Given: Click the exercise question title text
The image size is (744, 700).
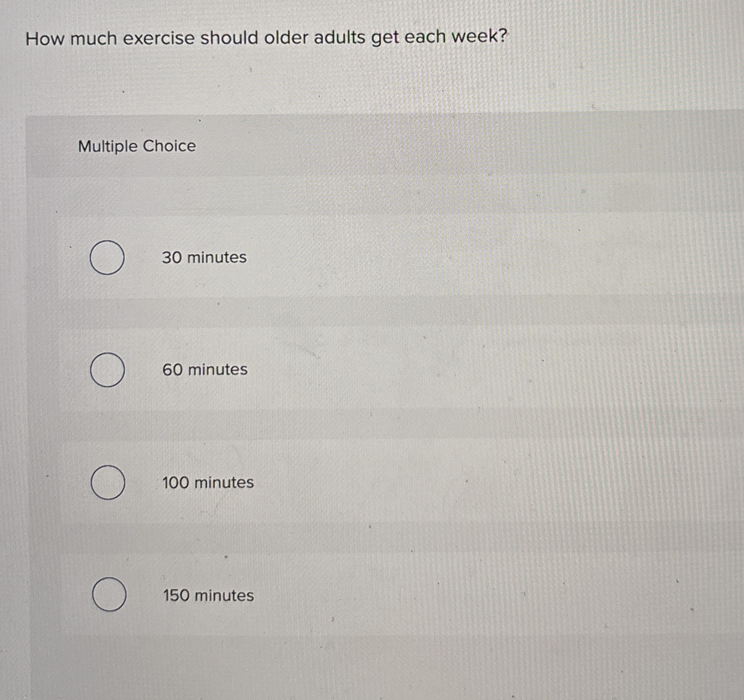Looking at the screenshot, I should [266, 37].
